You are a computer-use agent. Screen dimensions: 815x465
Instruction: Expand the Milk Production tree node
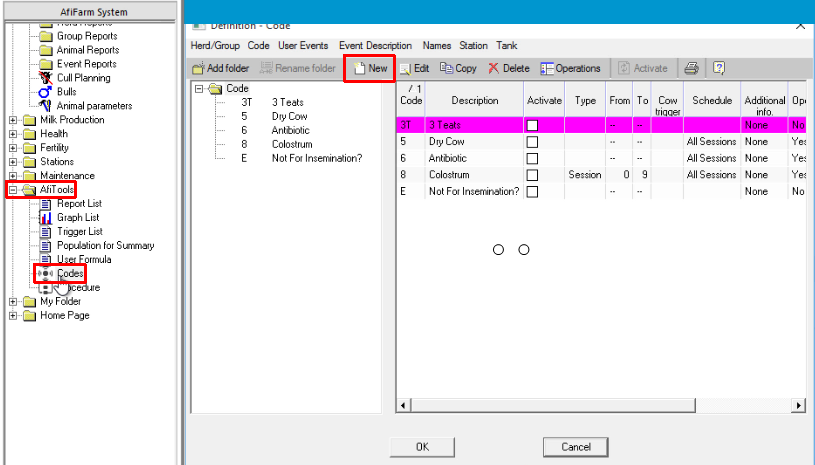coord(13,120)
